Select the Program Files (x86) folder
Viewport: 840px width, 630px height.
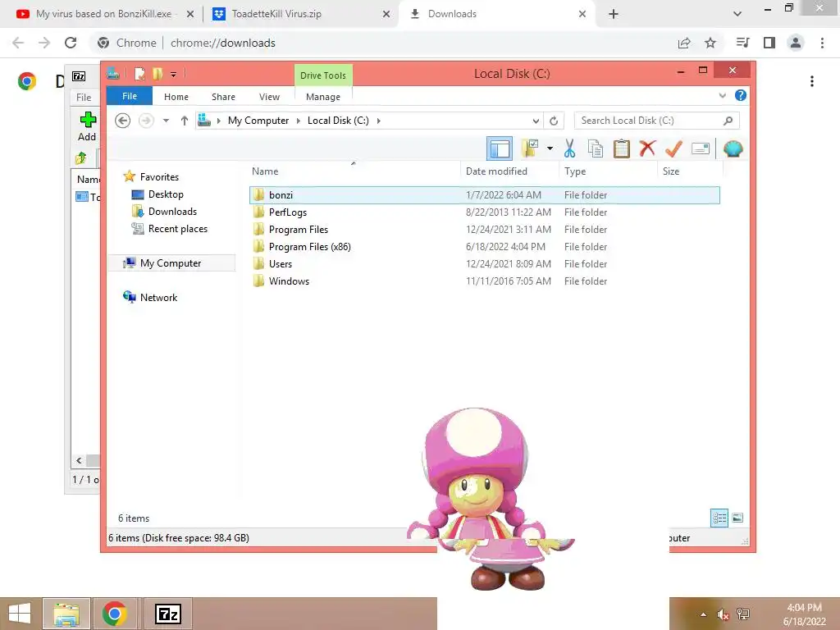(x=485, y=246)
